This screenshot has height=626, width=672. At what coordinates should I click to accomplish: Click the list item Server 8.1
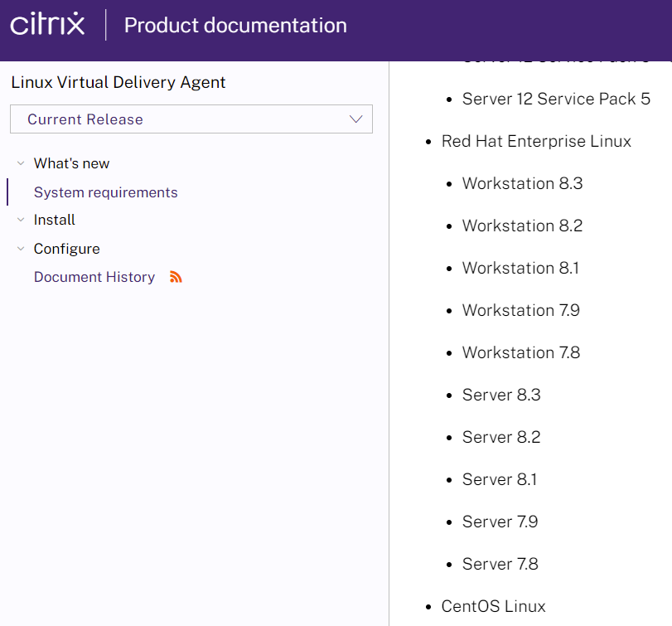coord(500,479)
